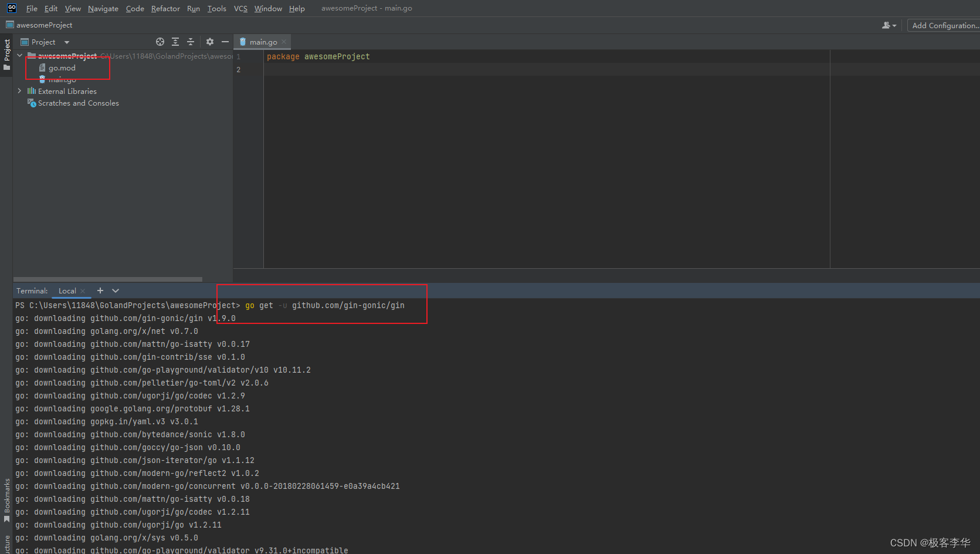
Task: Open the Navigate menu
Action: point(103,9)
